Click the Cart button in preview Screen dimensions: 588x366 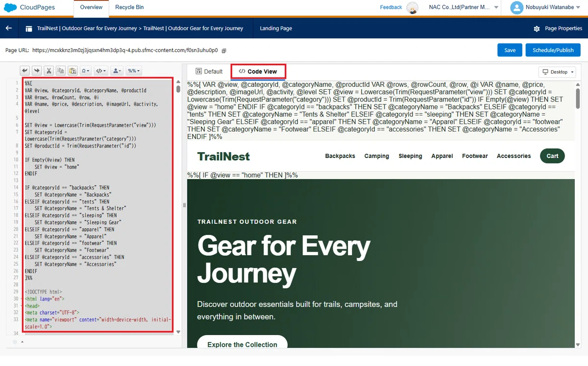click(552, 156)
